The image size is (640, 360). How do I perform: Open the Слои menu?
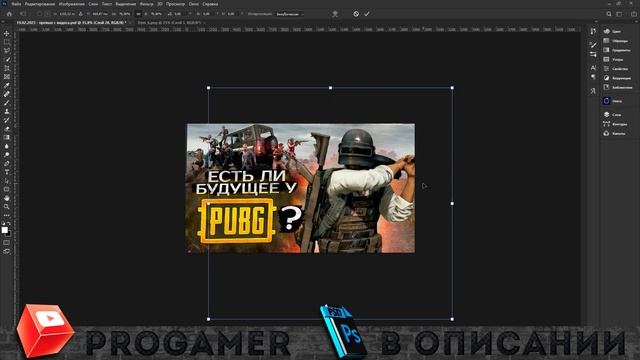click(x=93, y=4)
